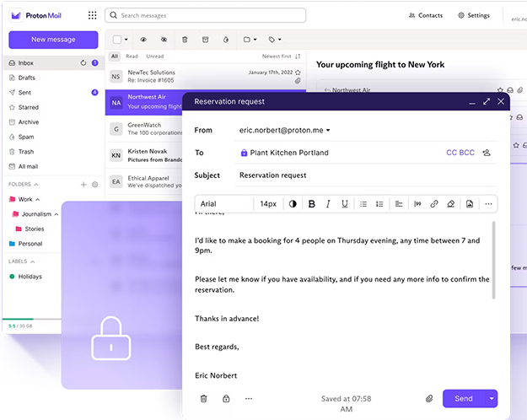Star the NewTec Solutions message

pyautogui.click(x=298, y=73)
